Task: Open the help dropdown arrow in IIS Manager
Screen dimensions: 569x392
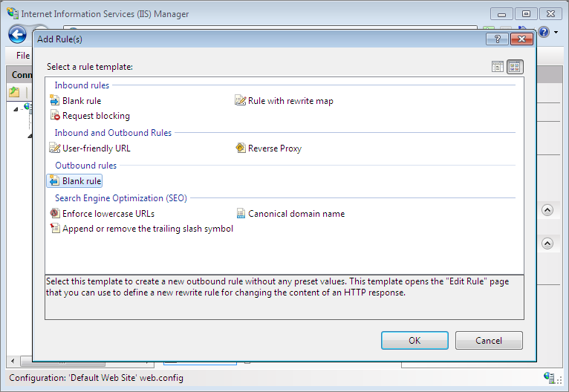Action: [x=556, y=32]
